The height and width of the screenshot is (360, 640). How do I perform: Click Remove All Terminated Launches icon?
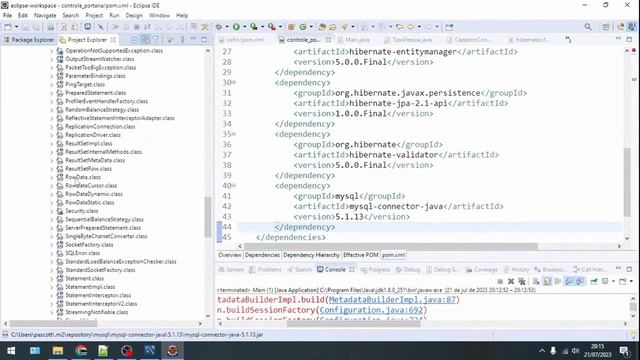tap(522, 281)
